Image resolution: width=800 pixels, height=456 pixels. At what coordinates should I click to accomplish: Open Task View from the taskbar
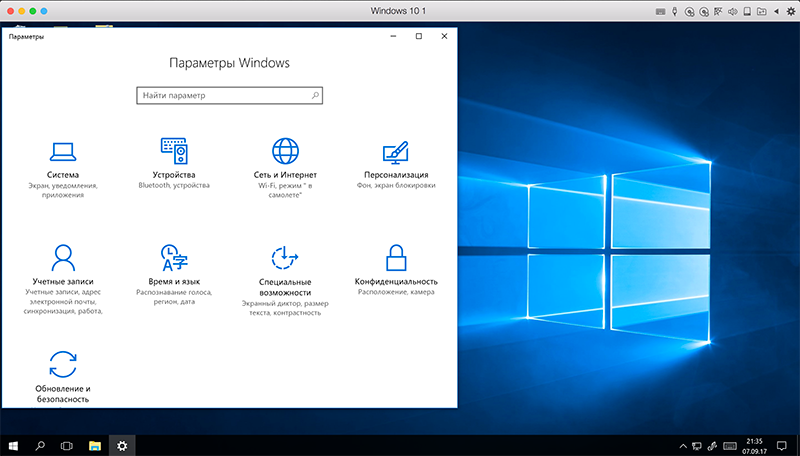(x=68, y=445)
